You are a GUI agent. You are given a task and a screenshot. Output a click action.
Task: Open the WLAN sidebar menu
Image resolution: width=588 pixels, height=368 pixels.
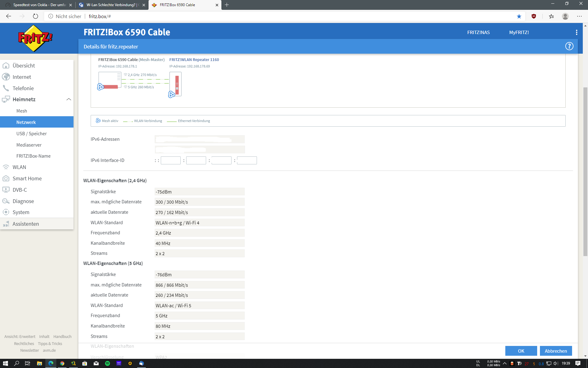click(19, 167)
